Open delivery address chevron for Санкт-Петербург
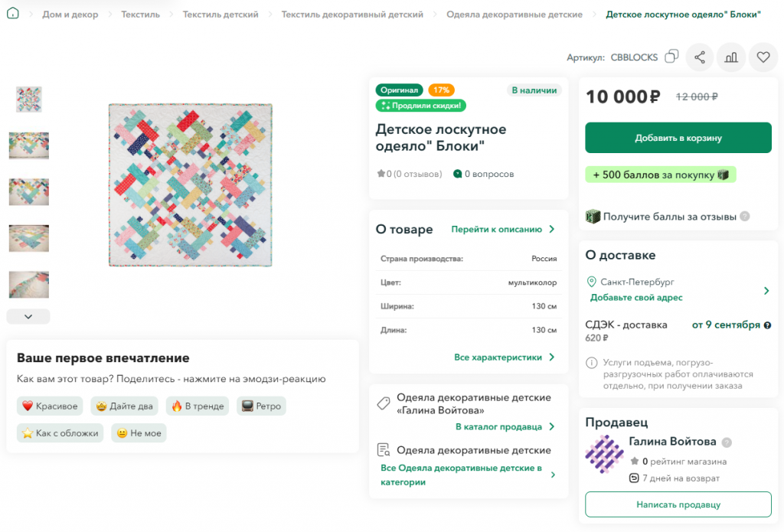 coord(766,291)
